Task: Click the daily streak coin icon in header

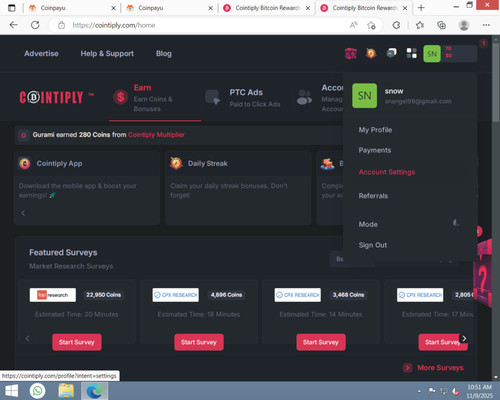Action: click(x=371, y=53)
